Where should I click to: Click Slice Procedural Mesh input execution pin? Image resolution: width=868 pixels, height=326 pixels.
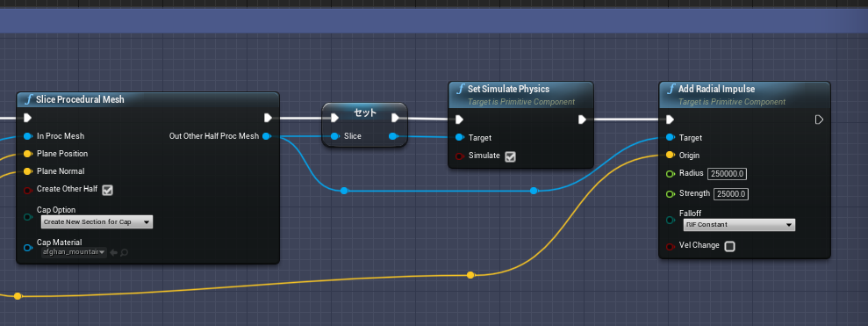point(28,118)
